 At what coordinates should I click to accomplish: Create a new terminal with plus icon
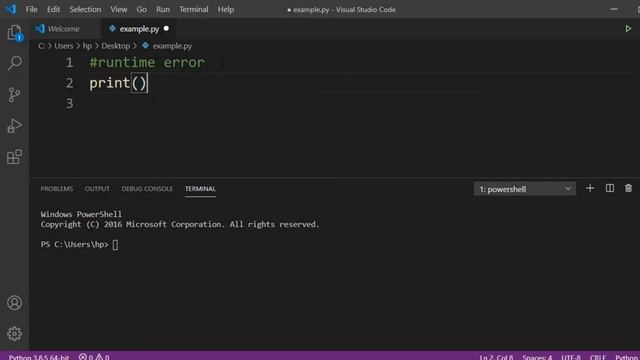tap(590, 188)
